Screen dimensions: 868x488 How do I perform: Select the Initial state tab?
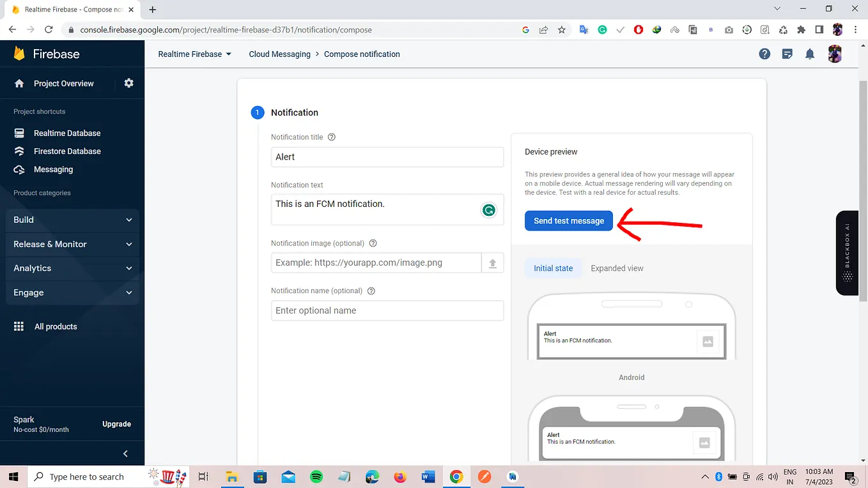[x=552, y=268]
